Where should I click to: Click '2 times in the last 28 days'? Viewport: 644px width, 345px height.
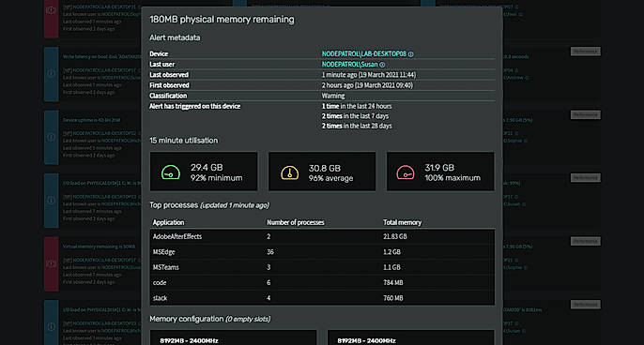pos(357,126)
